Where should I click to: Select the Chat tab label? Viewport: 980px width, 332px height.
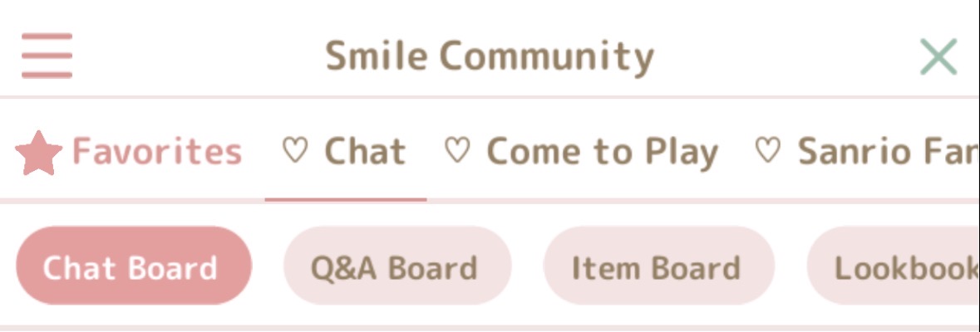pyautogui.click(x=364, y=152)
